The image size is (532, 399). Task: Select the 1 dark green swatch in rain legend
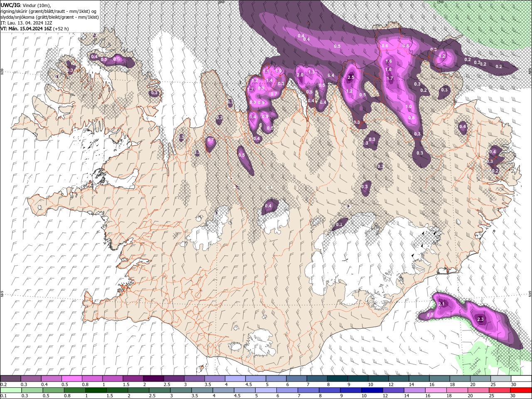point(96,390)
